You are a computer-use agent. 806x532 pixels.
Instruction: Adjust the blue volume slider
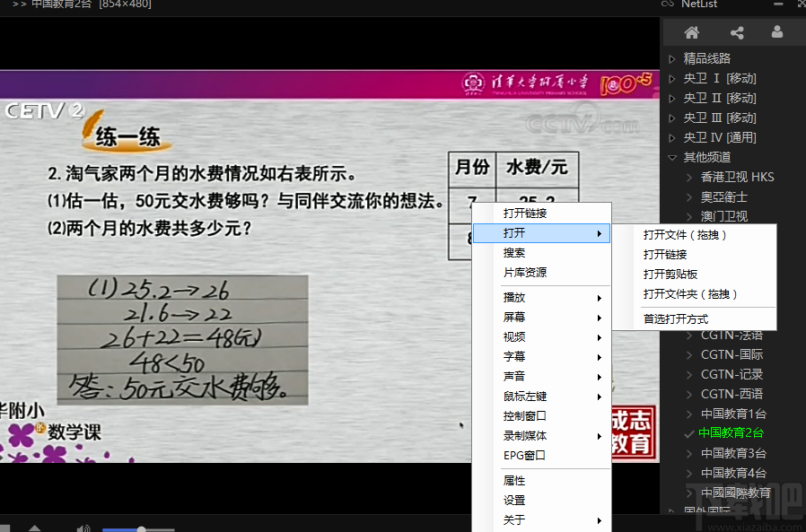138,529
